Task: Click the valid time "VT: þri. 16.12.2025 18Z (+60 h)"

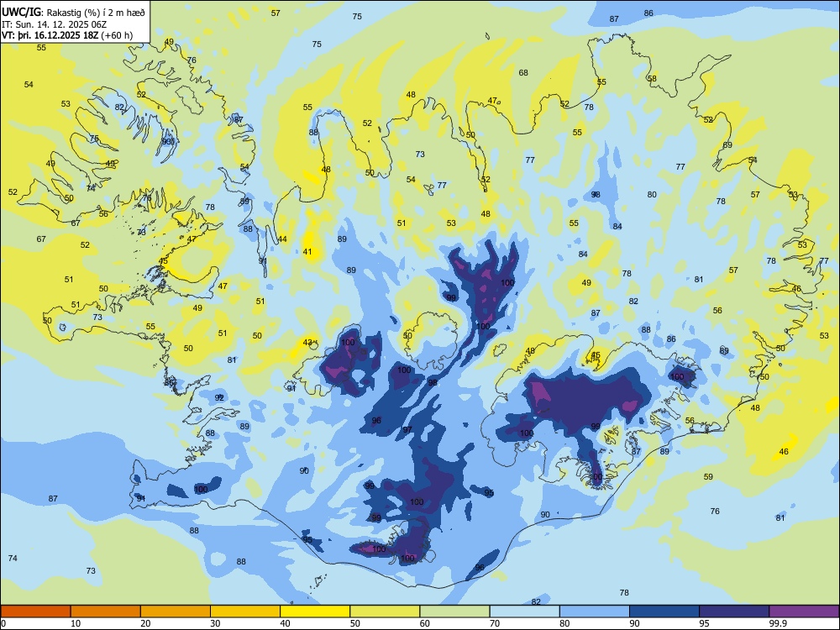Action: click(67, 35)
